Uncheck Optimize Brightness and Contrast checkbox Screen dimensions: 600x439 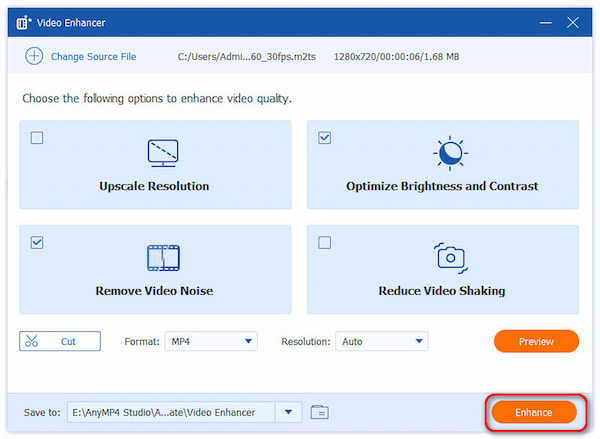tap(325, 138)
